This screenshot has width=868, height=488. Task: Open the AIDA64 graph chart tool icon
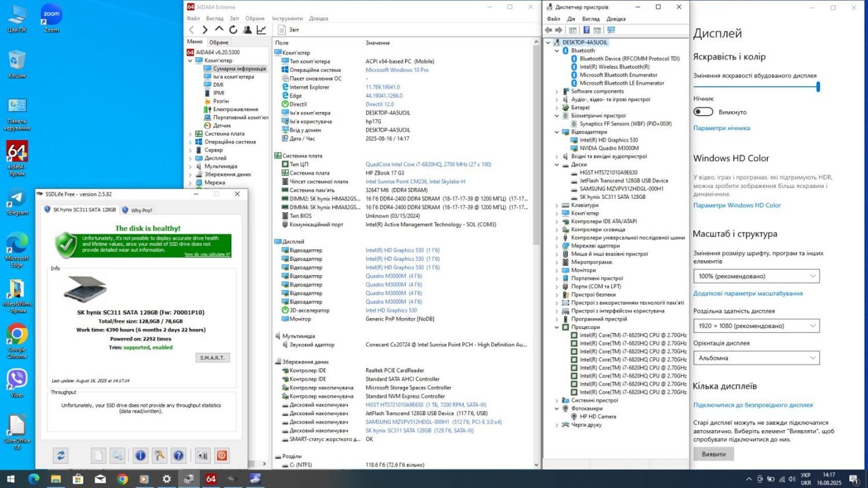click(x=262, y=29)
